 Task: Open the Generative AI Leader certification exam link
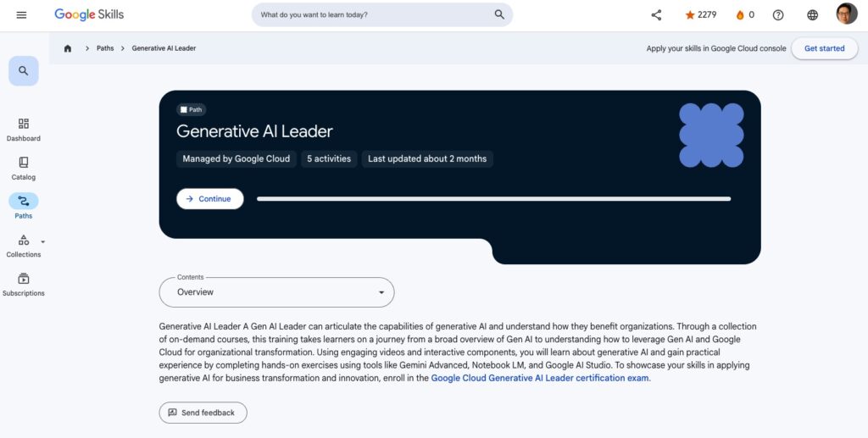coord(540,378)
